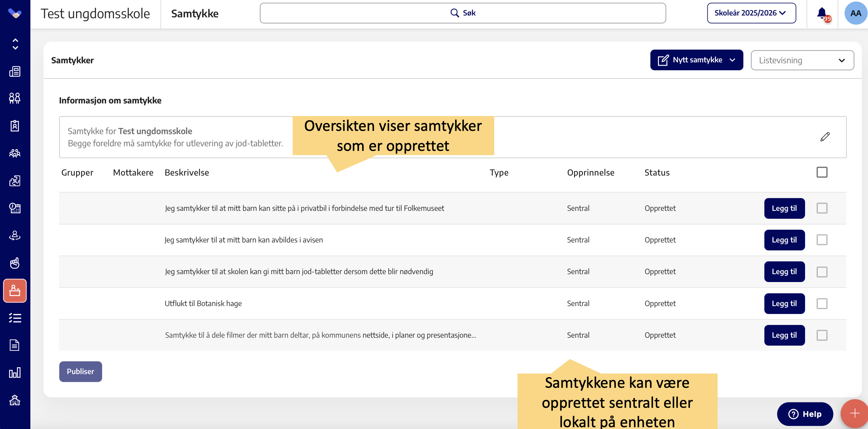This screenshot has height=429, width=868.
Task: Click 'Opprettet' in the Utflukt til Botanisk hage row
Action: coord(660,304)
